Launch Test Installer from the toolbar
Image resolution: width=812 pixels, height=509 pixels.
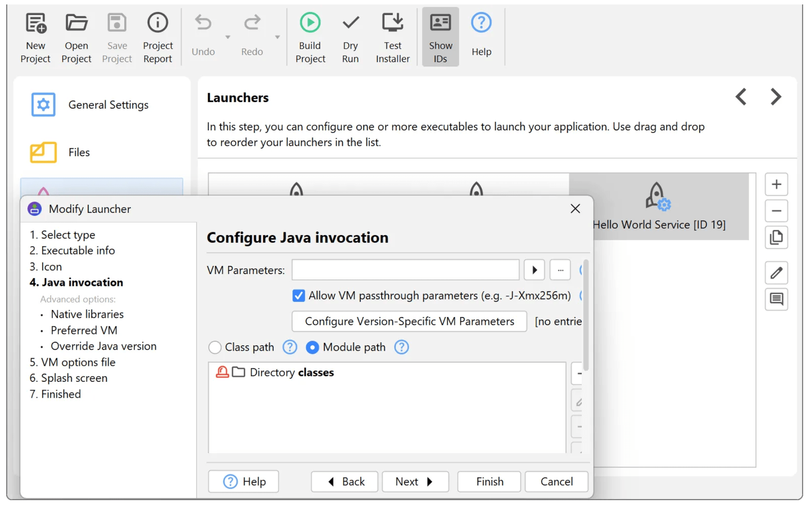coord(393,37)
